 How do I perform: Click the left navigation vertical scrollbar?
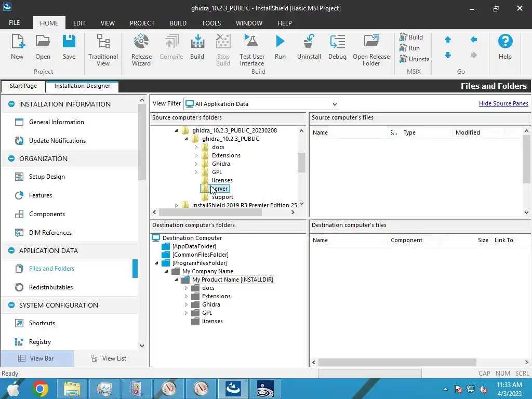(142, 142)
